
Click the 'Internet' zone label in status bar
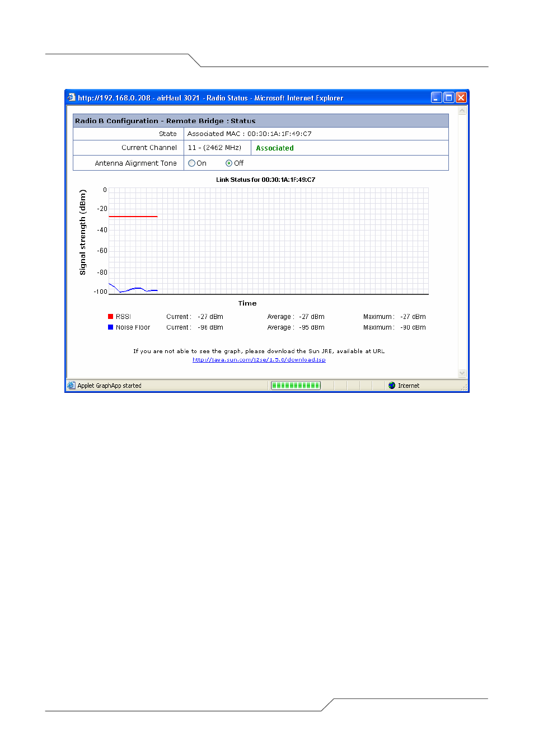click(409, 386)
